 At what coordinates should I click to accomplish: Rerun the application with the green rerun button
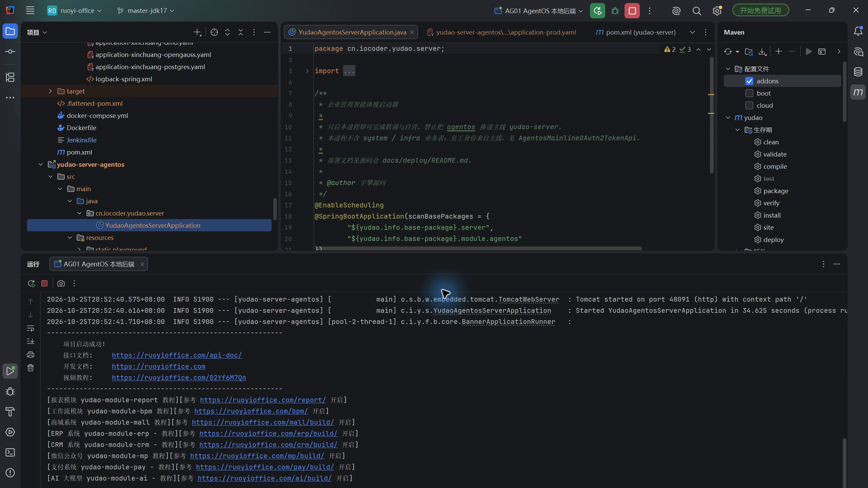[597, 11]
